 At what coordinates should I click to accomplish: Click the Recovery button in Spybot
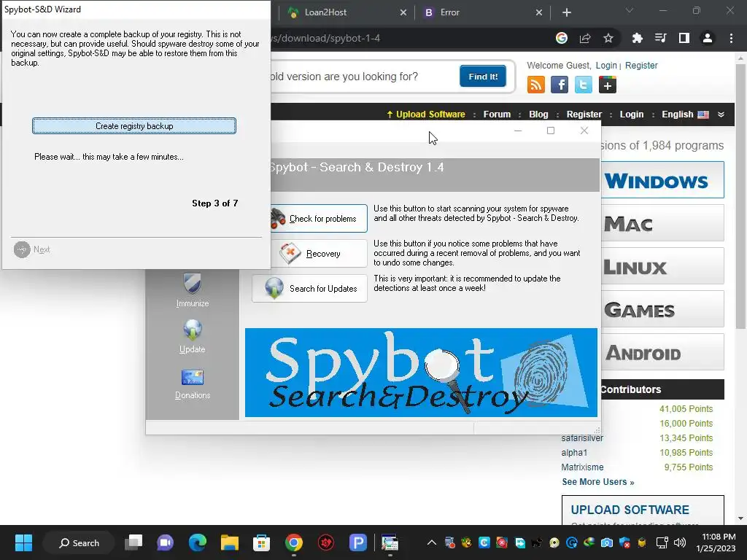click(318, 253)
